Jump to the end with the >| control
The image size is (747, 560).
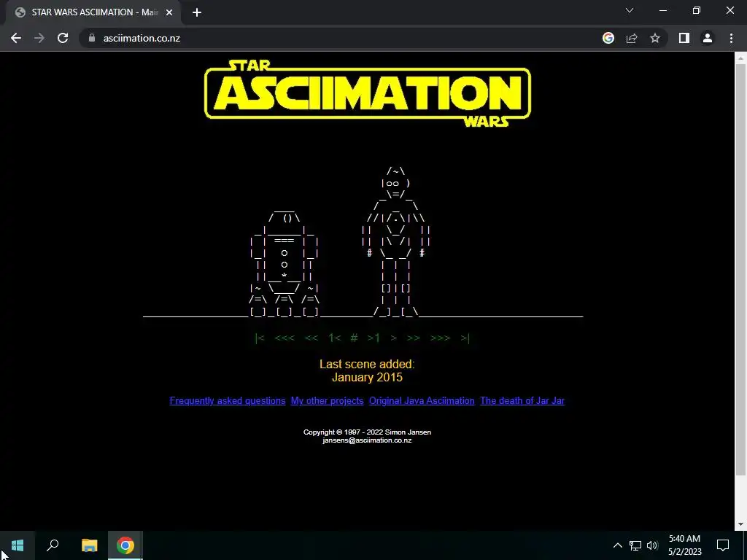point(465,338)
